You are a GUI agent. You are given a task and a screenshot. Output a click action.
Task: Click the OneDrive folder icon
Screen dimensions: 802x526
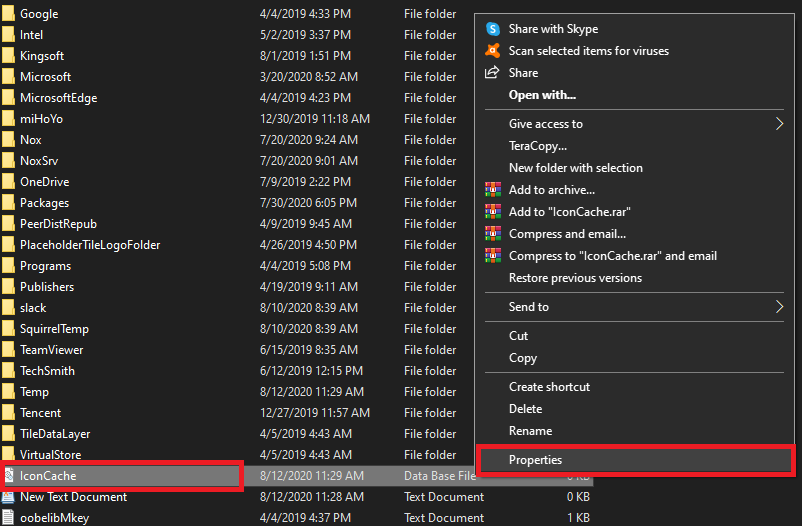point(8,182)
